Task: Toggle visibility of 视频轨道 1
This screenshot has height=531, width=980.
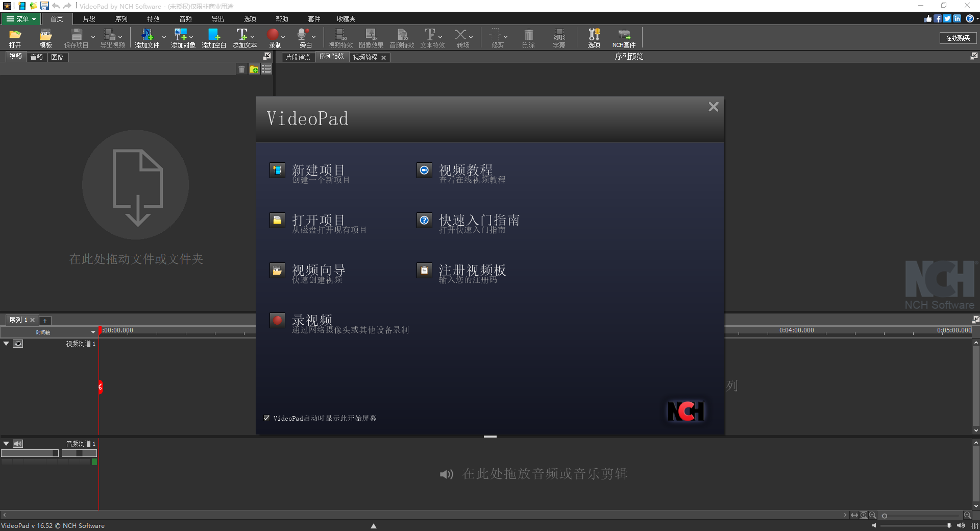Action: click(18, 344)
